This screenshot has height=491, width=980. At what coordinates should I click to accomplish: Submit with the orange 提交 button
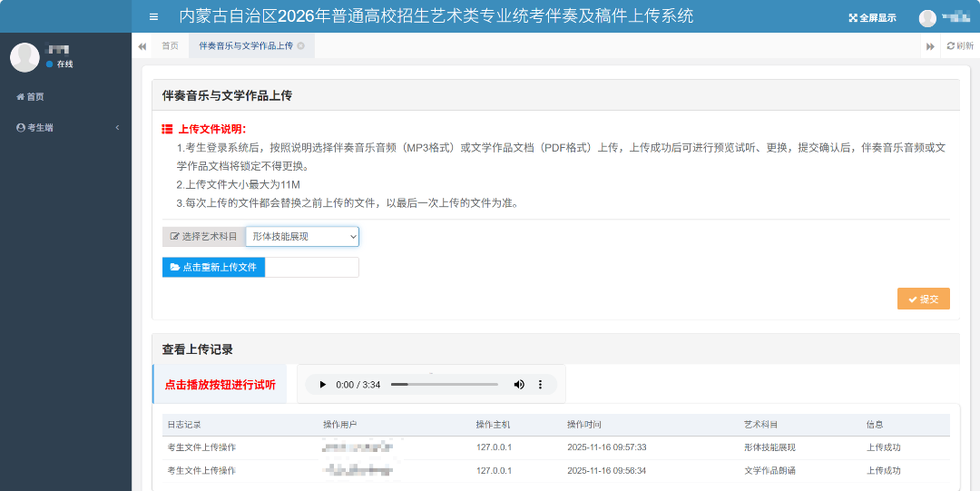[x=924, y=299]
